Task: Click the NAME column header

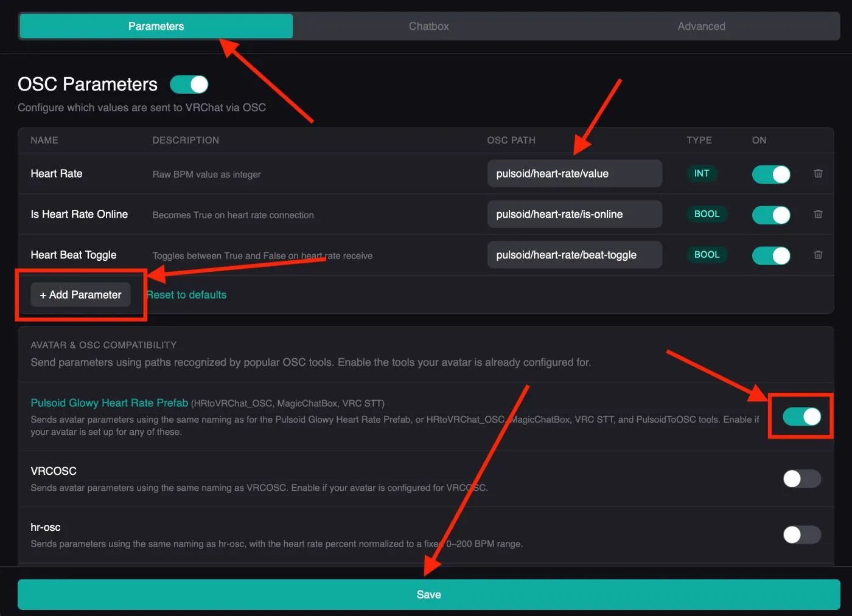Action: [x=44, y=140]
